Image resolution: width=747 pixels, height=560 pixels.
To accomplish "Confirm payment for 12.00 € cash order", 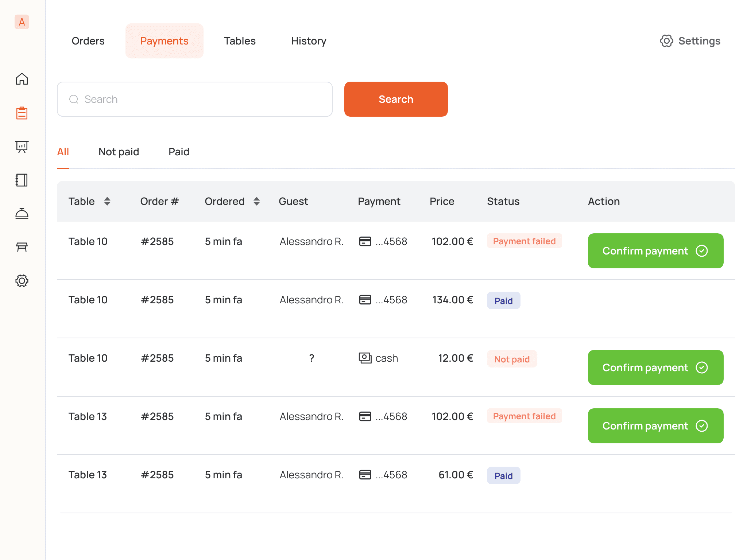I will pos(656,367).
